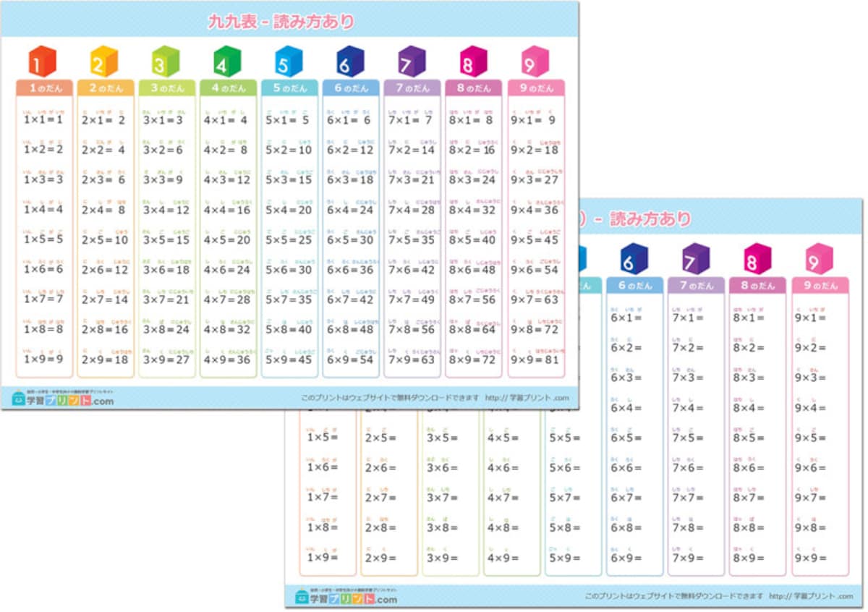This screenshot has width=868, height=612.
Task: Click the light blue number 5 cube
Action: pos(288,62)
